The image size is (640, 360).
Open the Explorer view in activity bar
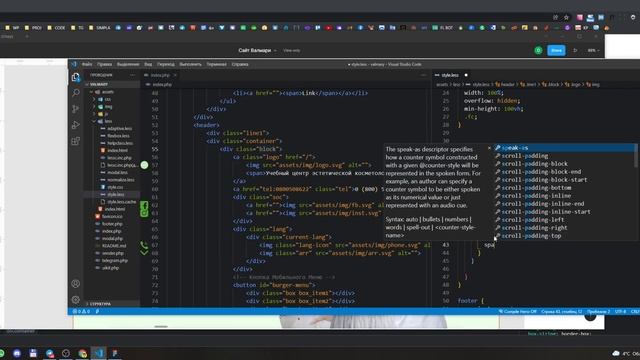coord(76,77)
